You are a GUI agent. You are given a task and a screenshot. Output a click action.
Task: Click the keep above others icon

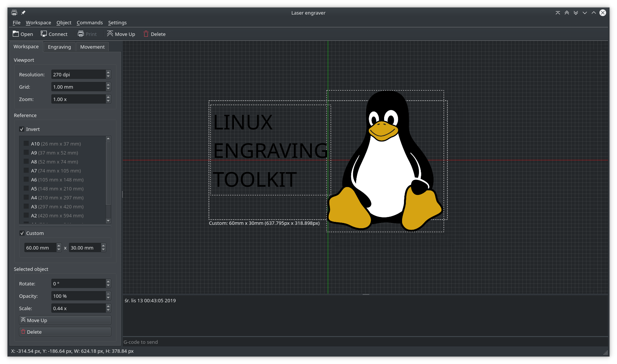tap(567, 13)
